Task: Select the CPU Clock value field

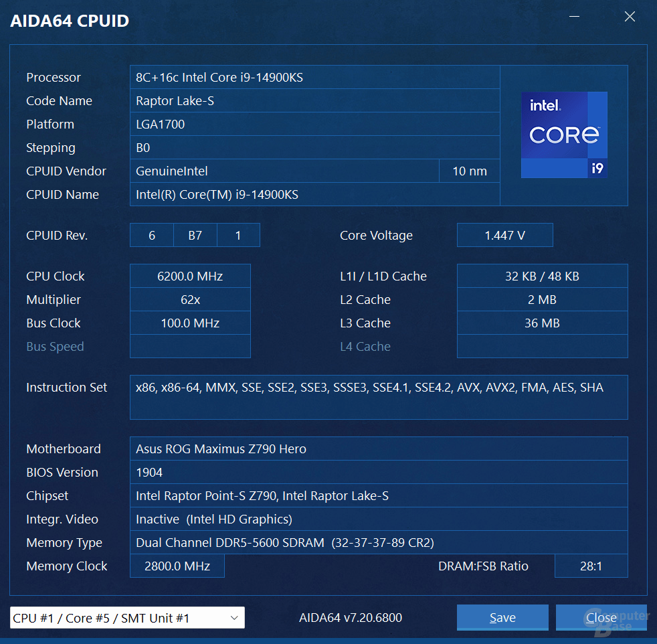Action: click(190, 276)
